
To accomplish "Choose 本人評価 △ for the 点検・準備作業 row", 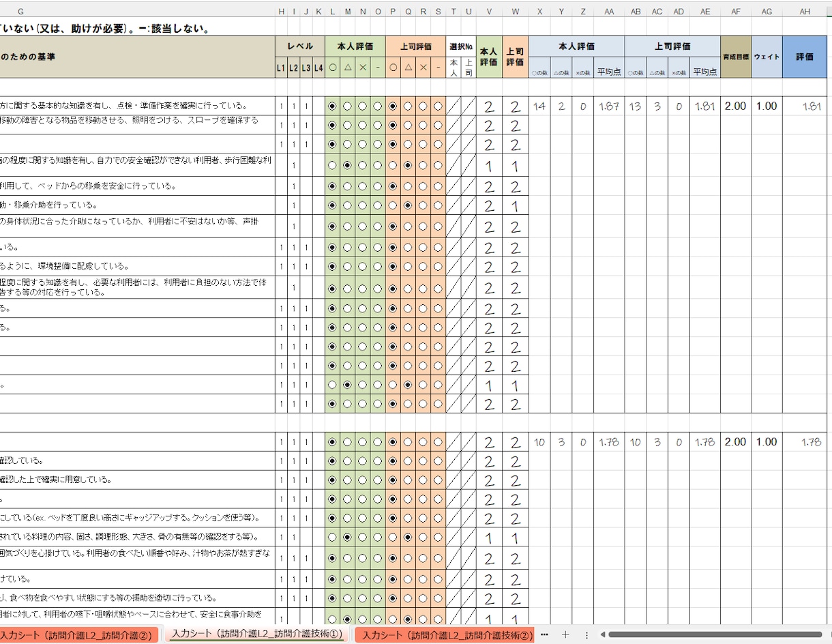I will coord(347,106).
